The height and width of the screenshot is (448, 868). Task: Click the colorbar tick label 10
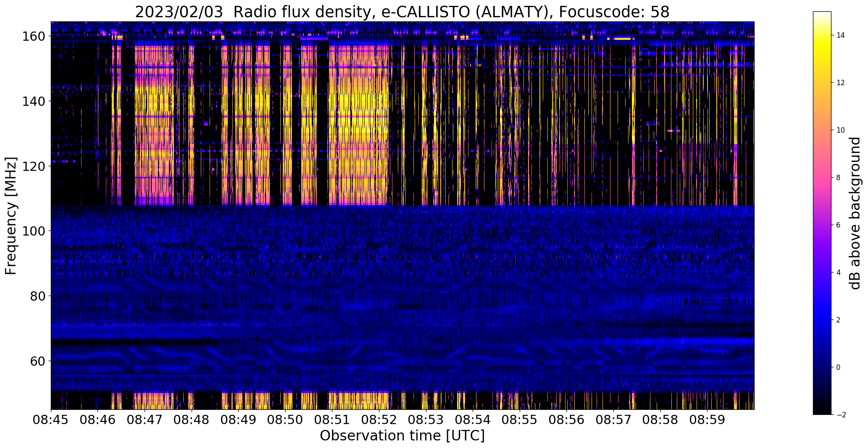[841, 130]
